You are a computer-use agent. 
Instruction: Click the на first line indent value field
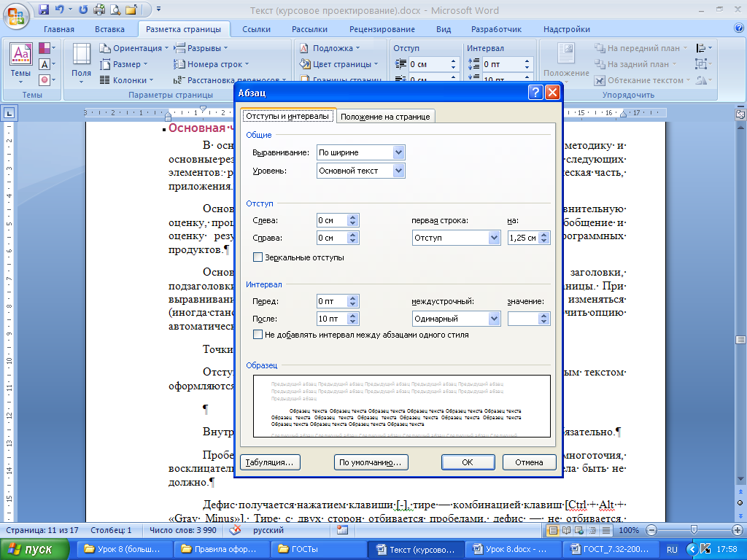(524, 238)
